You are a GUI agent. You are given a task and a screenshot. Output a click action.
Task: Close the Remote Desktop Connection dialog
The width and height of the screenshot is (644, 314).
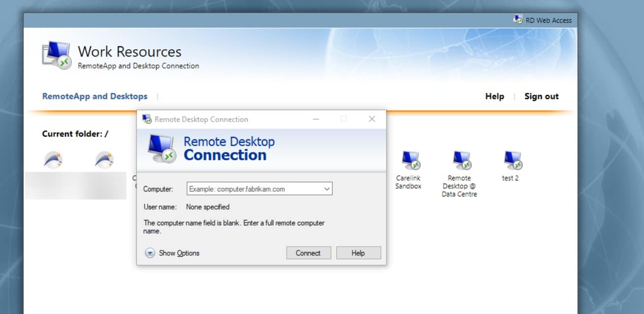(x=372, y=119)
